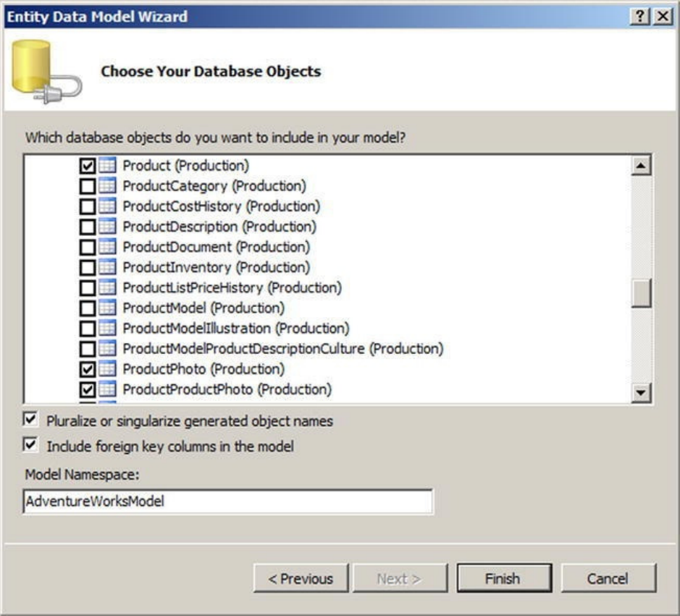Click the Product table icon

click(107, 165)
